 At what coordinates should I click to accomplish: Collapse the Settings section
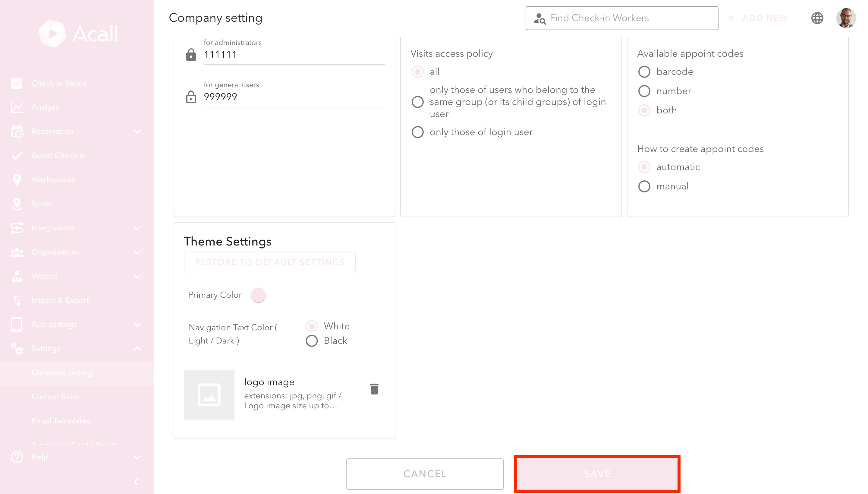tap(137, 348)
